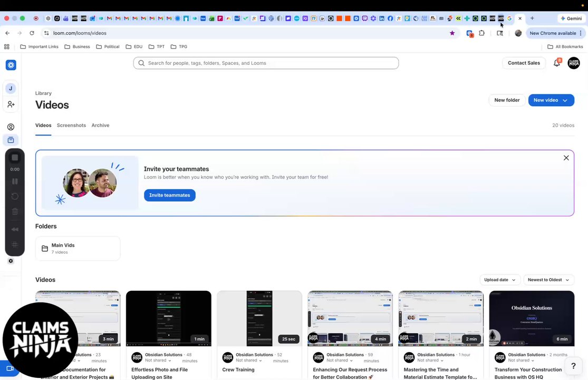Click the recorder stop button
The image size is (588, 380).
point(15,158)
